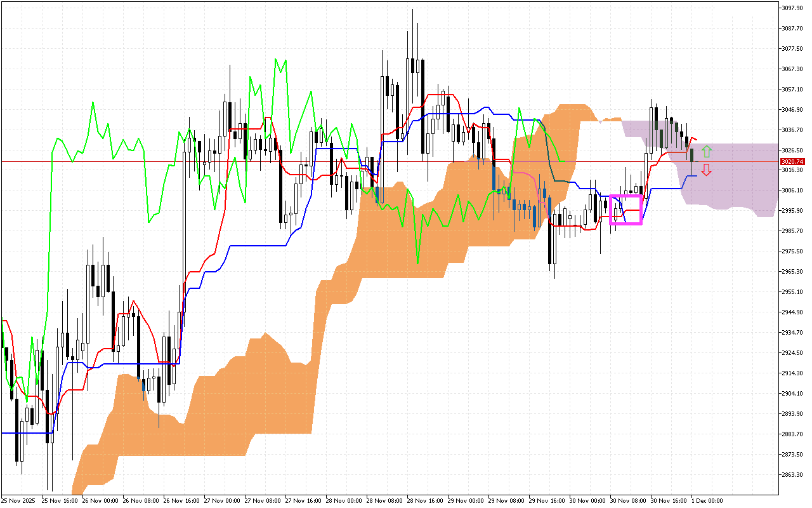
Task: Click the 25 Nov 2025 axis label
Action: click(19, 500)
